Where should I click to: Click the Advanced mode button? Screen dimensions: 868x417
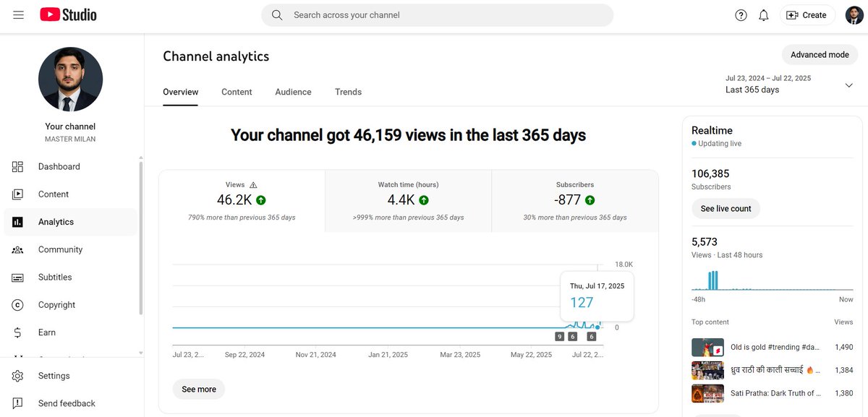820,55
